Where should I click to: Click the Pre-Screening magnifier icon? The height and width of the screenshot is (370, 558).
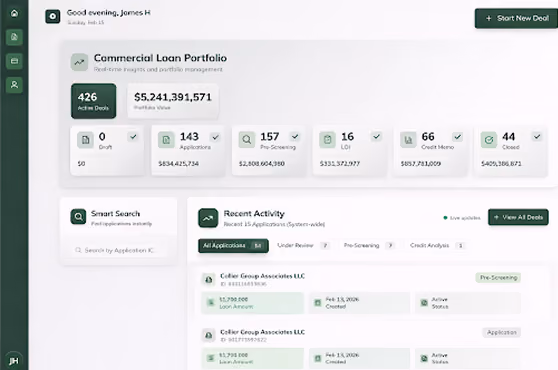tap(247, 140)
